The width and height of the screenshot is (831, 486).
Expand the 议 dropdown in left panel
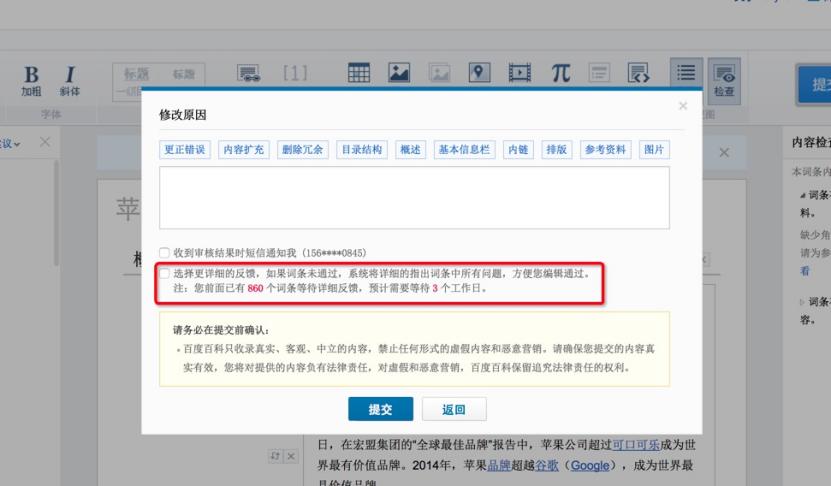[x=10, y=144]
